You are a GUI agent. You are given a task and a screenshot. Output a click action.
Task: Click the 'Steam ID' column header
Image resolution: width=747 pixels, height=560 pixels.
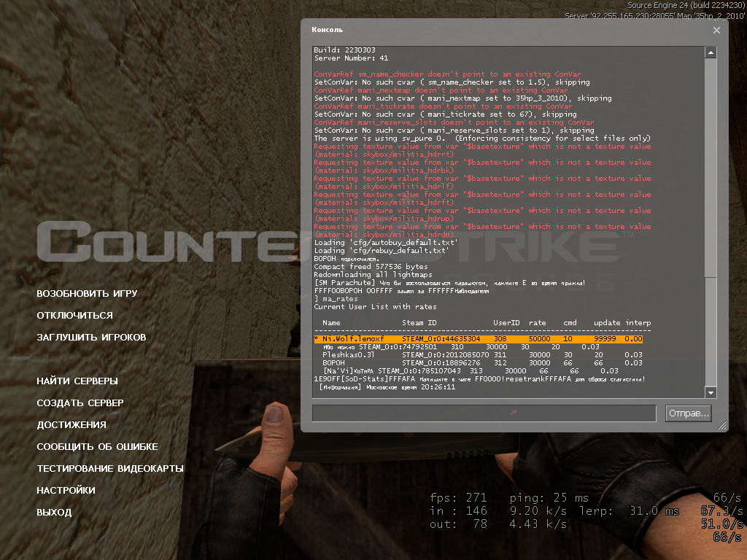coord(419,323)
